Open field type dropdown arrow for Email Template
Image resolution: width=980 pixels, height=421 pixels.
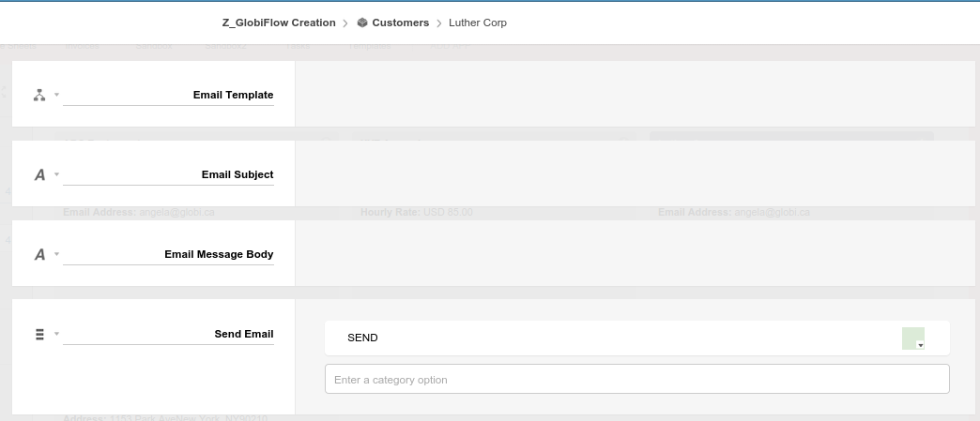(57, 95)
